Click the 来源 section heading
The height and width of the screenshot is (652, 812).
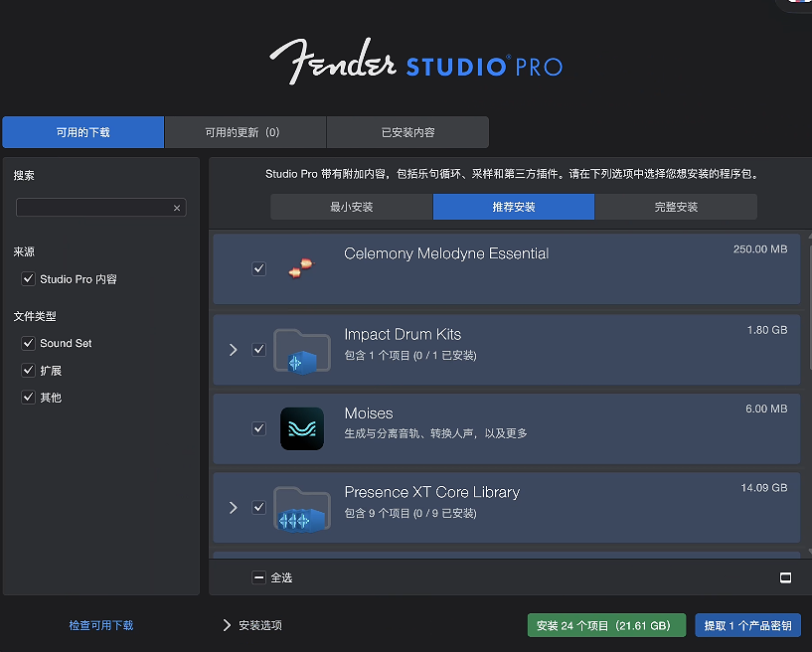point(24,252)
